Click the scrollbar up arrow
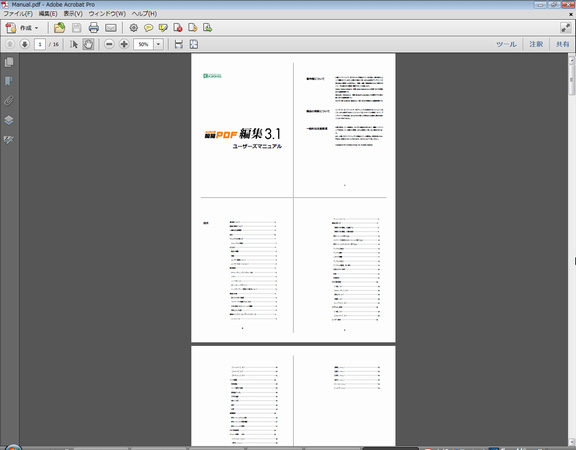This screenshot has width=576, height=450. point(572,60)
